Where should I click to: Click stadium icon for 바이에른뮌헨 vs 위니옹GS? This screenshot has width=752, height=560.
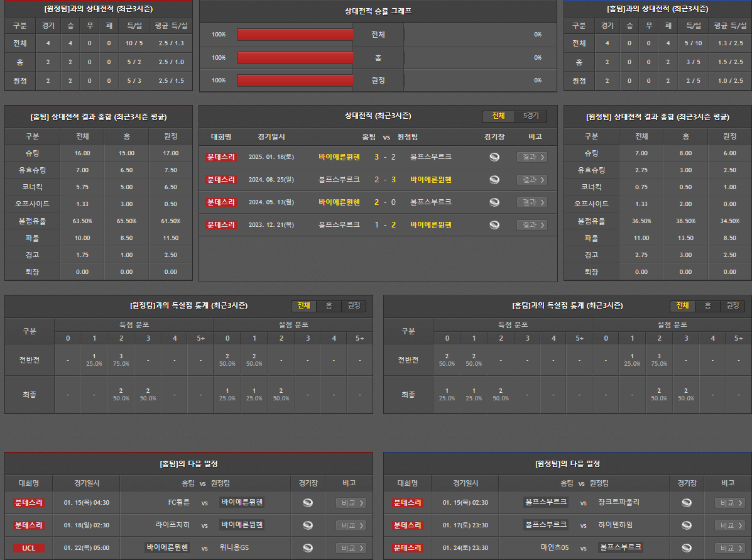coord(308,548)
